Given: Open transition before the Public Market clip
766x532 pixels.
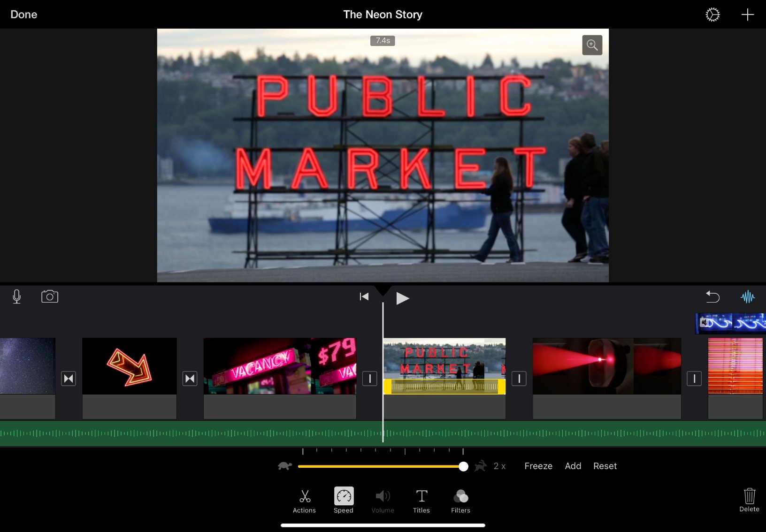Looking at the screenshot, I should pyautogui.click(x=370, y=379).
